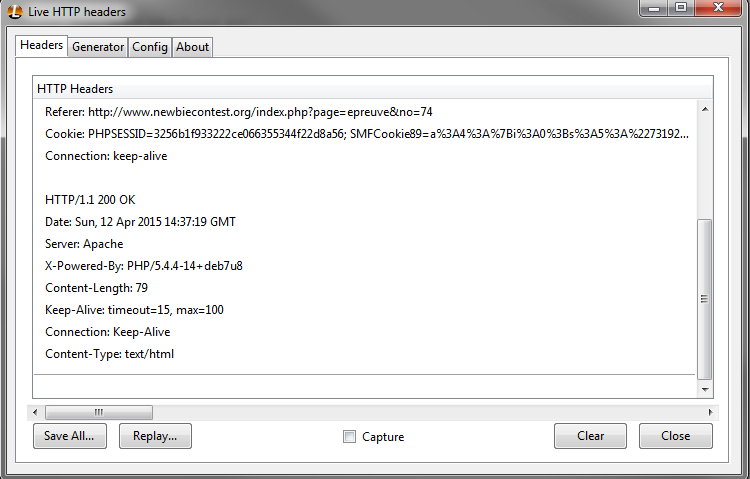Switch to the Generator tab
The image size is (750, 479).
pos(98,47)
